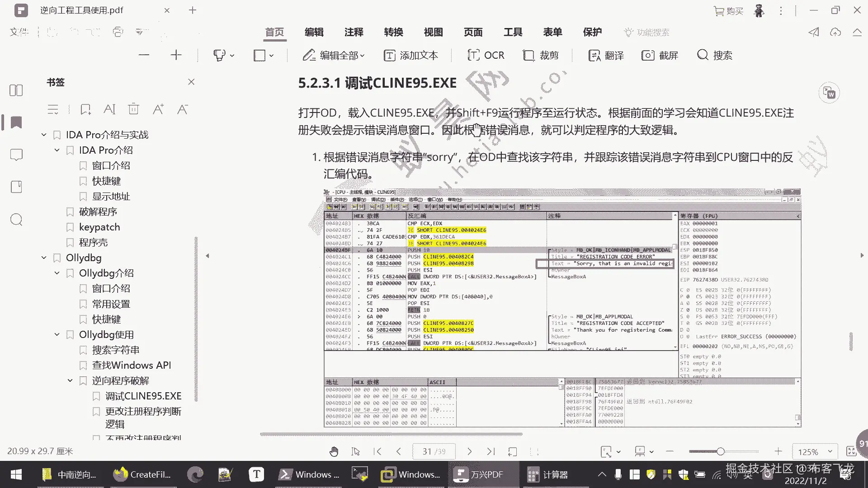
Task: Open the thumbnails panel in left sidebar
Action: coord(16,90)
